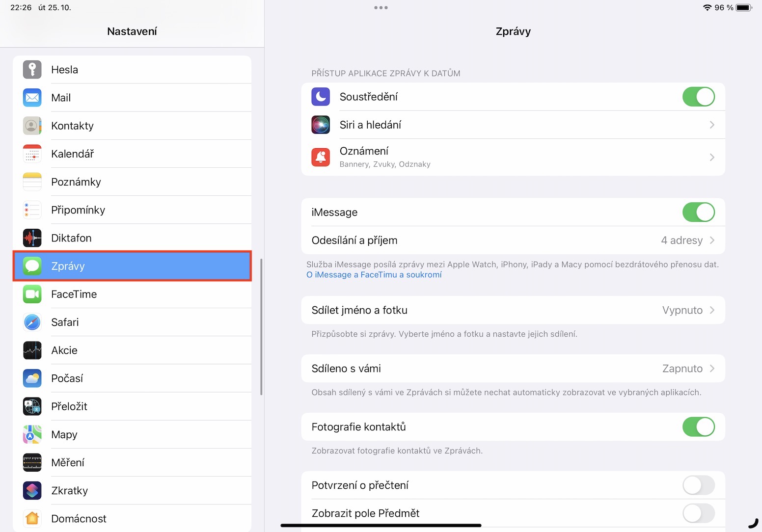
Task: Expand the Oznámení chevron
Action: tap(712, 157)
